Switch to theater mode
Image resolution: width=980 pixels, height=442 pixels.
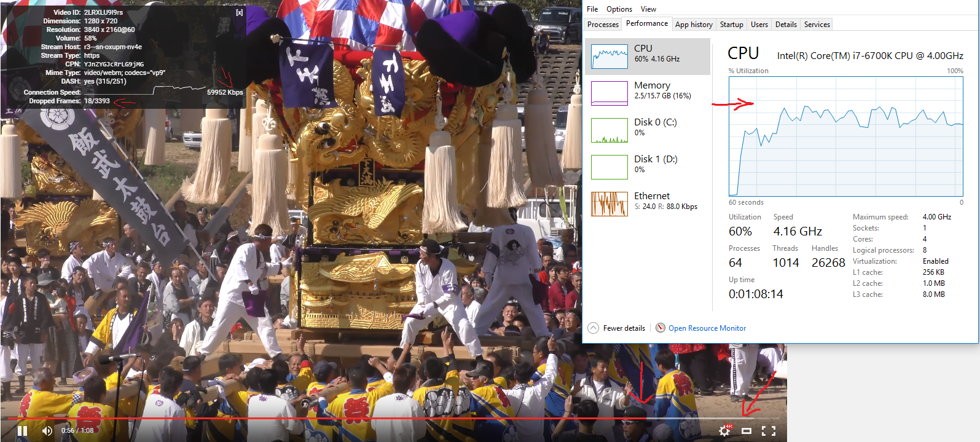coord(747,431)
